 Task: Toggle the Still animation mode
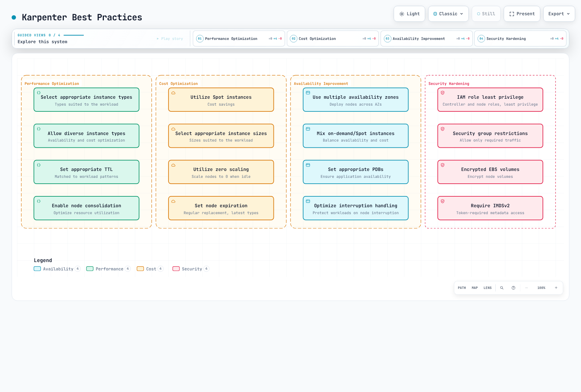[x=486, y=14]
